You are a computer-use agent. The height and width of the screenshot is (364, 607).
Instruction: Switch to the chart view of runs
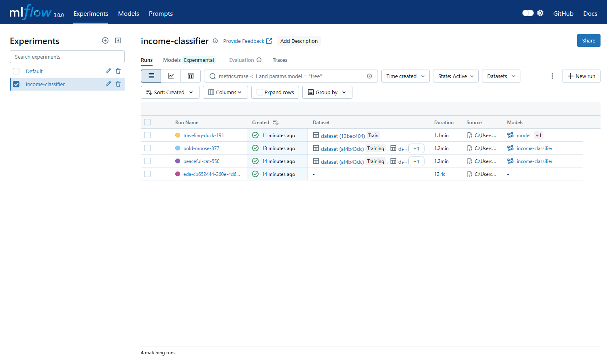(x=171, y=76)
